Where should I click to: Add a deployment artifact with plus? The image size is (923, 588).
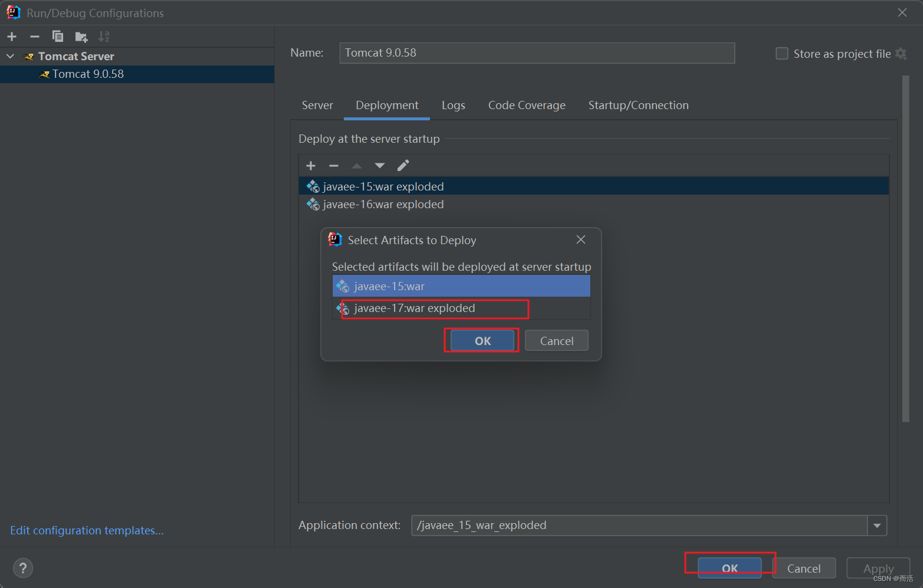(x=311, y=166)
